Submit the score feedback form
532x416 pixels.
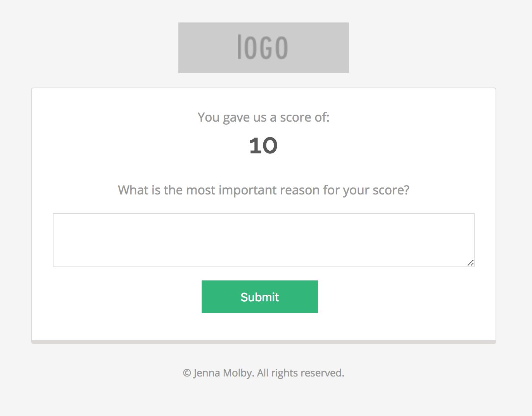[x=259, y=297]
